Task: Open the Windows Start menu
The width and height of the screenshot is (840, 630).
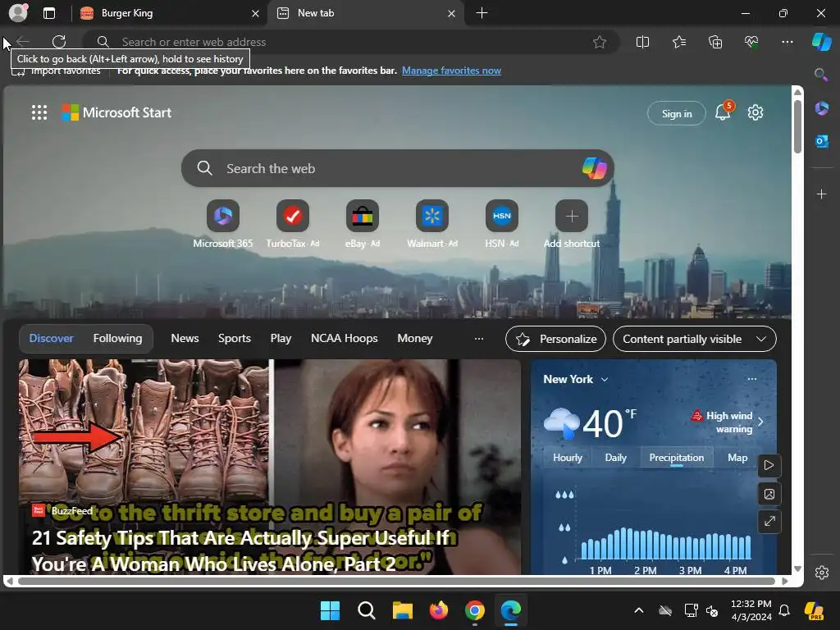Action: 330,610
